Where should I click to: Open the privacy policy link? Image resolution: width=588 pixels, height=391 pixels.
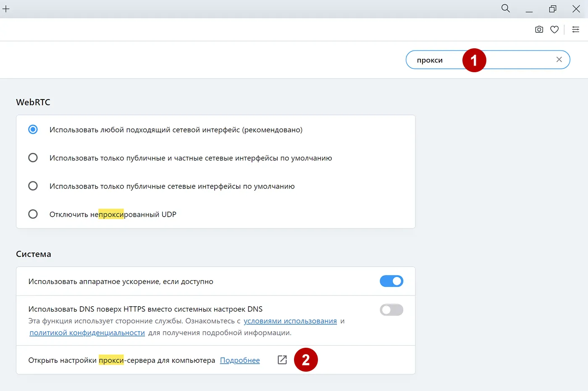point(87,332)
